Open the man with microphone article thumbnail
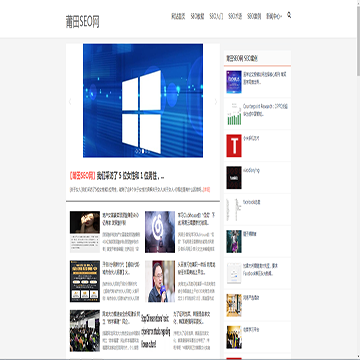This screenshot has width=360, height=360. click(160, 281)
